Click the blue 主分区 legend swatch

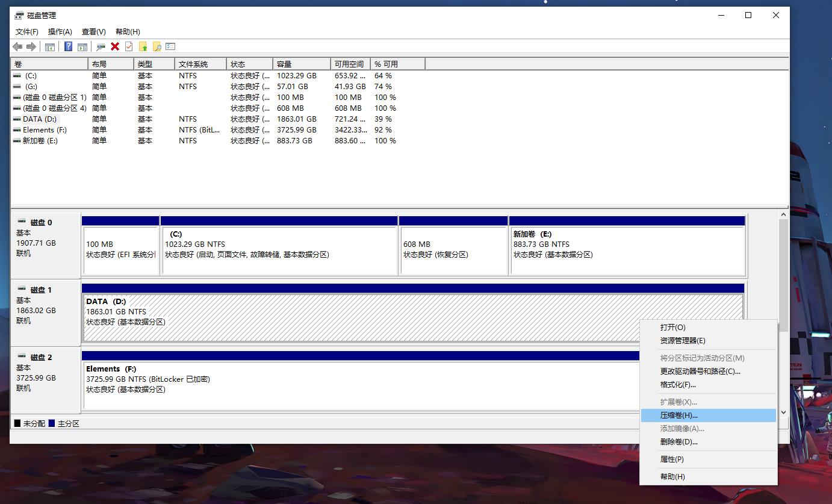click(x=52, y=424)
